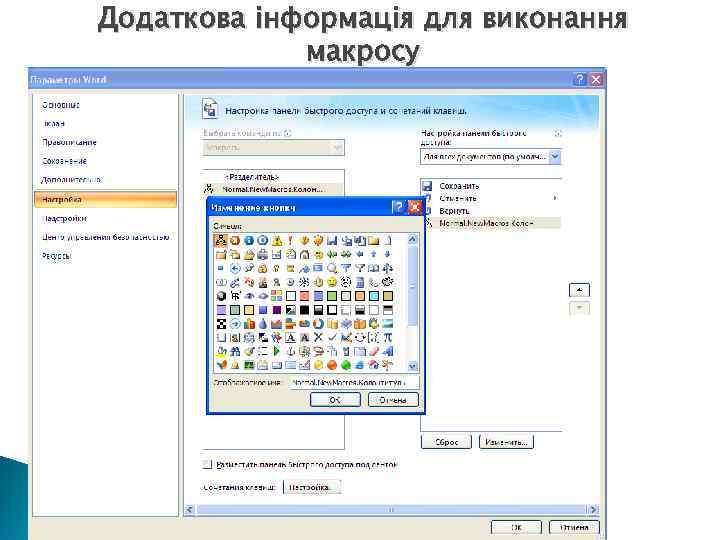Select the binoculars symbol
The width and height of the screenshot is (720, 540).
pos(235,351)
